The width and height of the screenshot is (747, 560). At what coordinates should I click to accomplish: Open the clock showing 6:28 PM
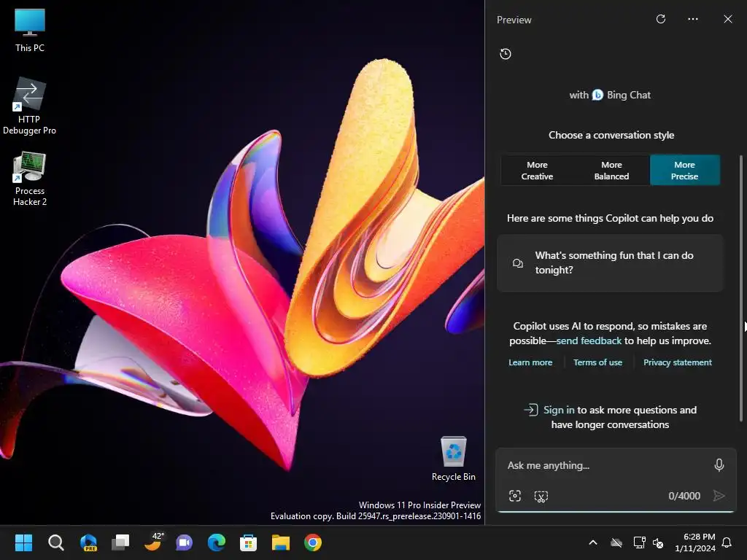pos(695,542)
